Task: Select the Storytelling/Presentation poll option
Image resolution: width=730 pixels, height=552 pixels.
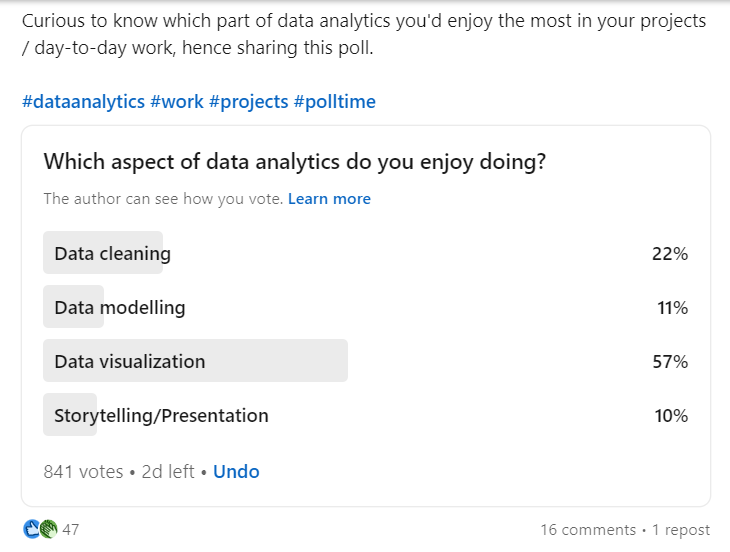Action: [x=161, y=415]
